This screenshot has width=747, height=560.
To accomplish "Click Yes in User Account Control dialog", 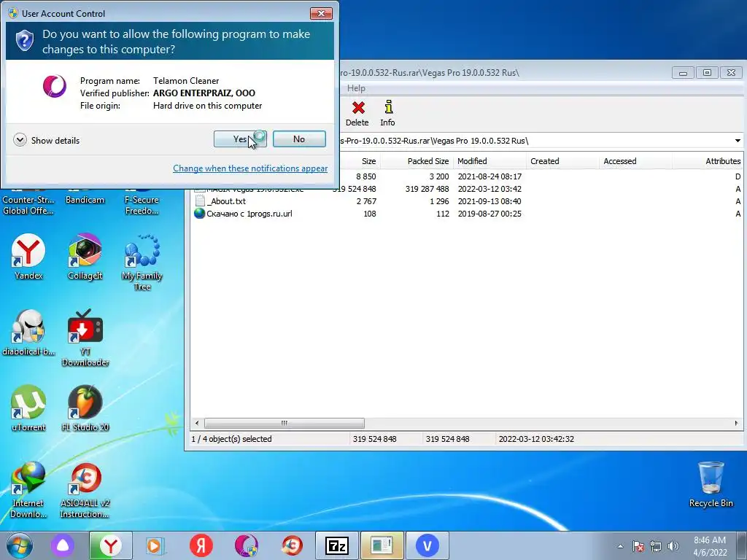I will coord(240,139).
